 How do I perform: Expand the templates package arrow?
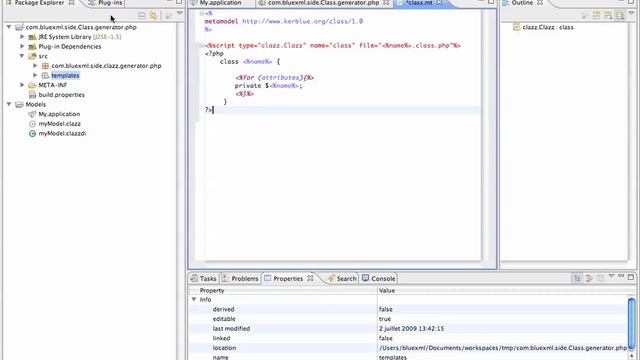(x=35, y=75)
